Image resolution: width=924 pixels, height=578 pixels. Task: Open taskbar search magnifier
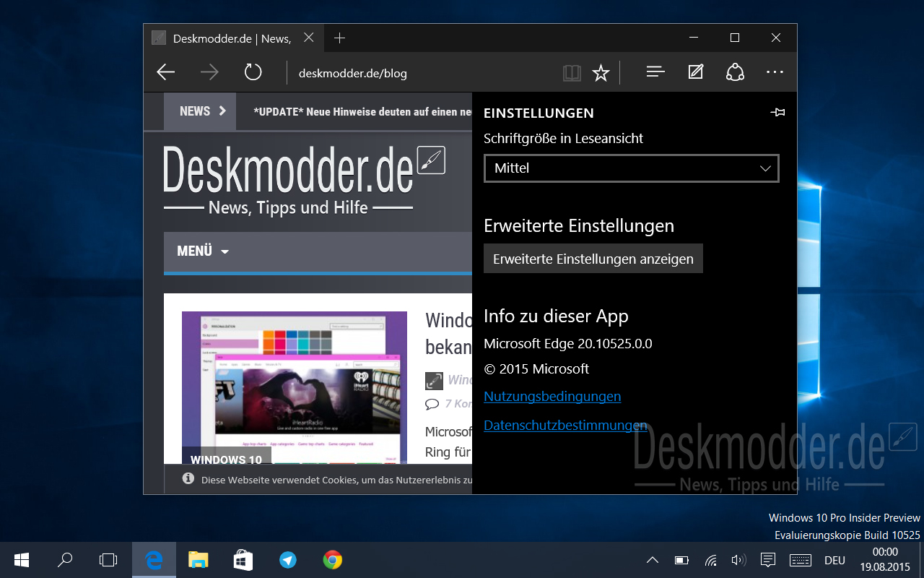tap(65, 560)
